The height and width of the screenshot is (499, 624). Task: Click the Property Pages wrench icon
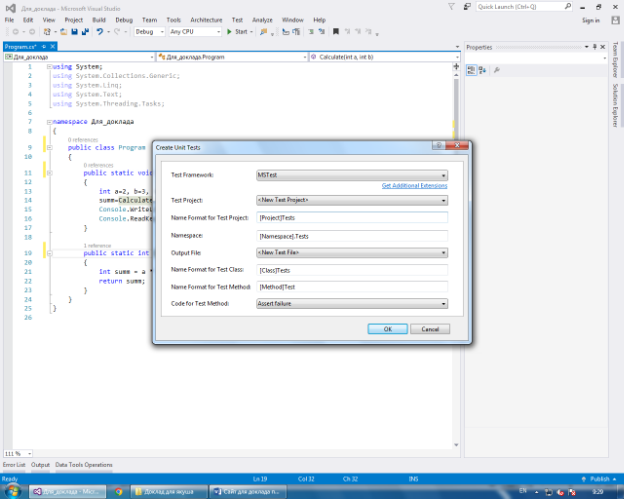497,70
